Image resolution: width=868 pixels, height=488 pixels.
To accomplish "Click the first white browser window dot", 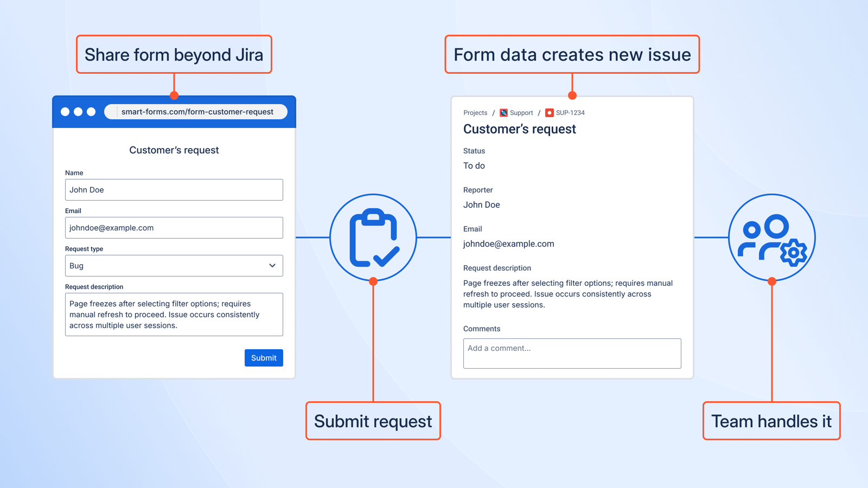I will [x=65, y=112].
